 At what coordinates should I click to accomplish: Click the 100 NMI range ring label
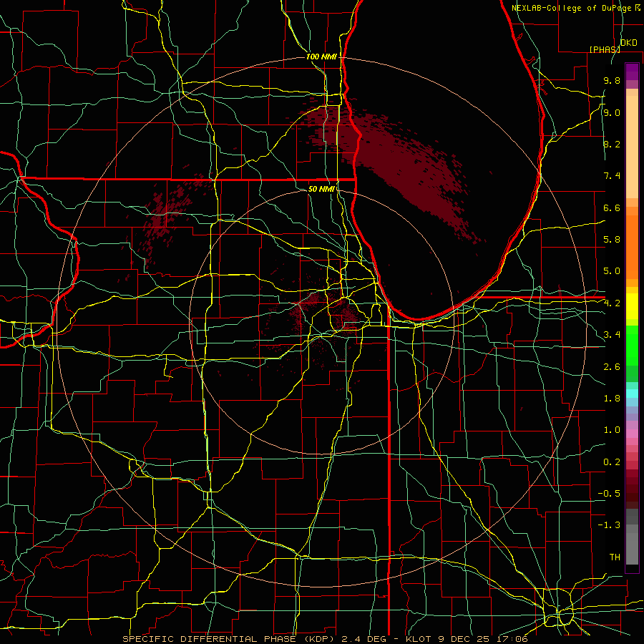click(x=321, y=57)
